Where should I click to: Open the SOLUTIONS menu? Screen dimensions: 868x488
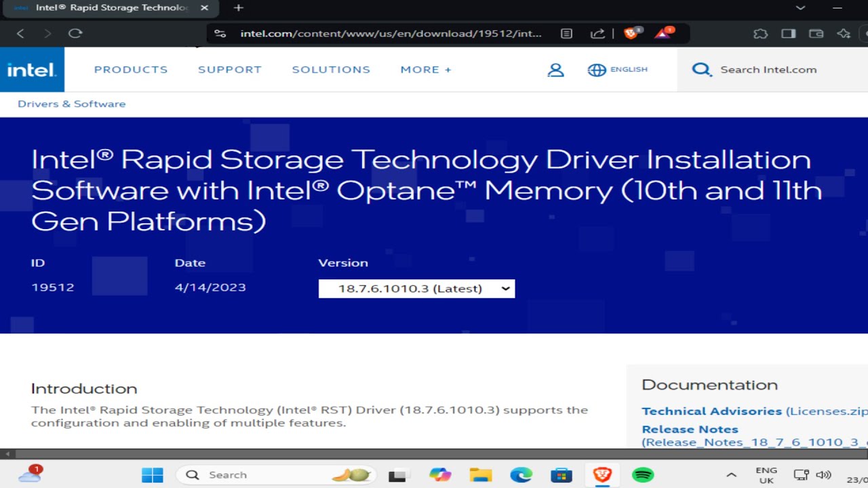click(x=331, y=70)
